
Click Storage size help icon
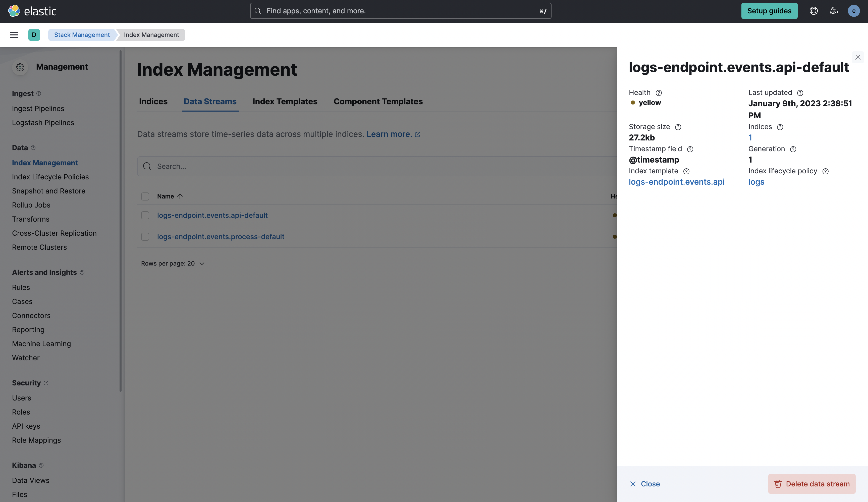[x=678, y=127]
